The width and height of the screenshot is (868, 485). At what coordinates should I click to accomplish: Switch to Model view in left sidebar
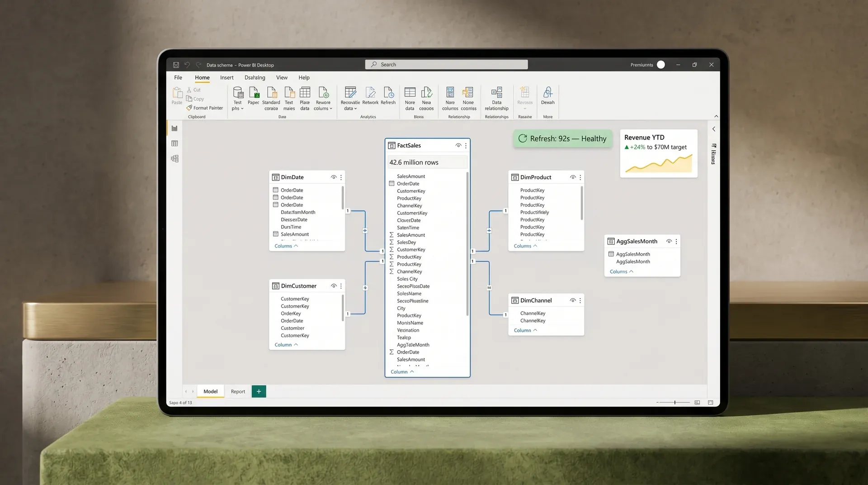point(175,159)
